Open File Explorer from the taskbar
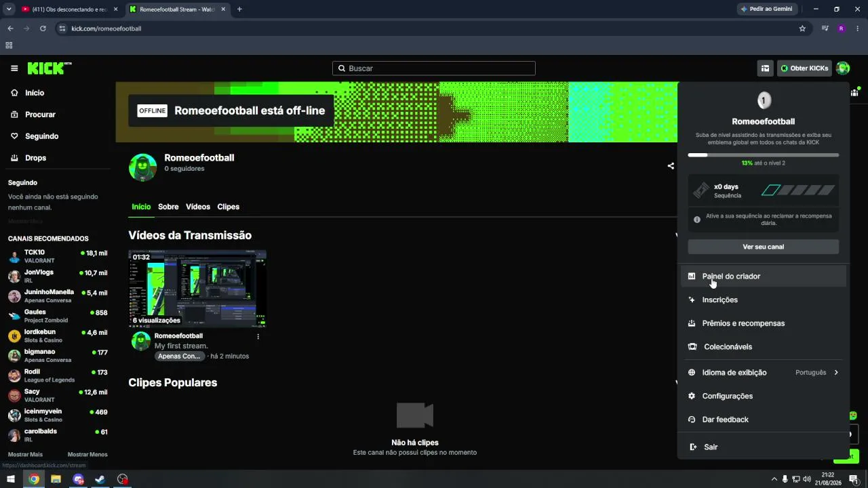The width and height of the screenshot is (868, 488). tap(56, 479)
